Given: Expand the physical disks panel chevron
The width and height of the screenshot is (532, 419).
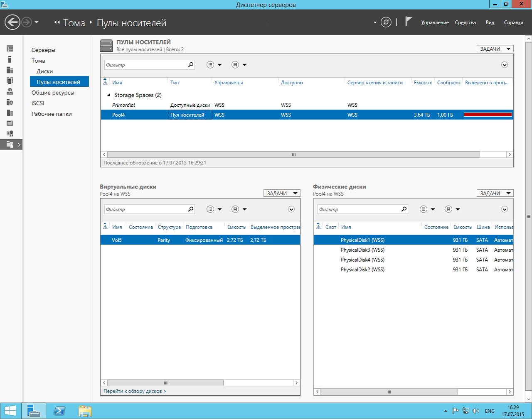Looking at the screenshot, I should (x=504, y=209).
